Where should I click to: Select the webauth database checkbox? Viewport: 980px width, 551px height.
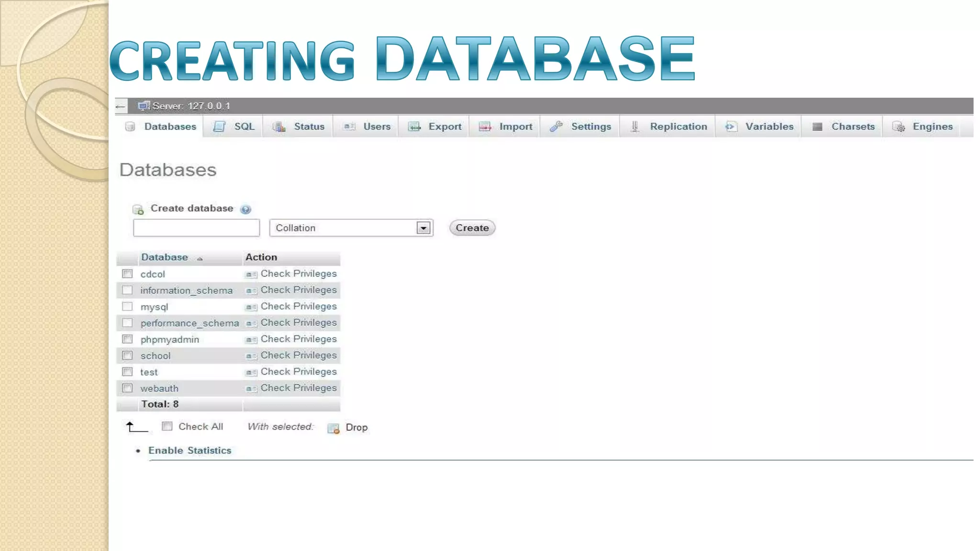[127, 388]
